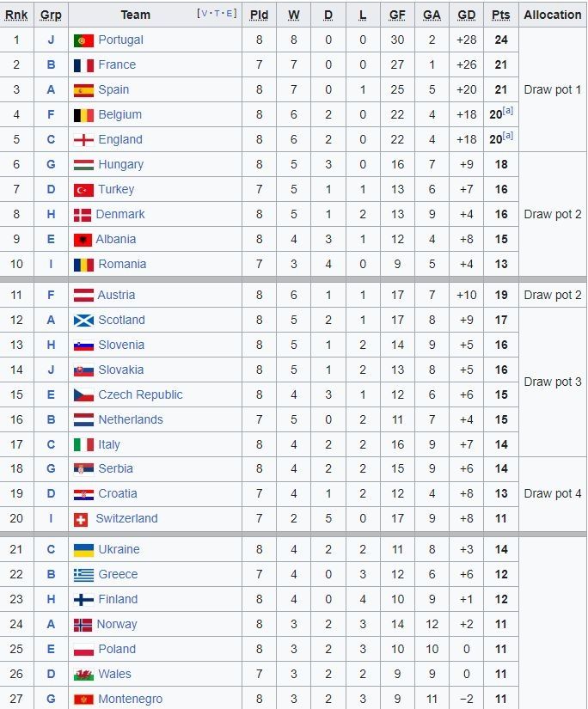Click the V (view template) link
588x709 pixels.
pos(202,14)
